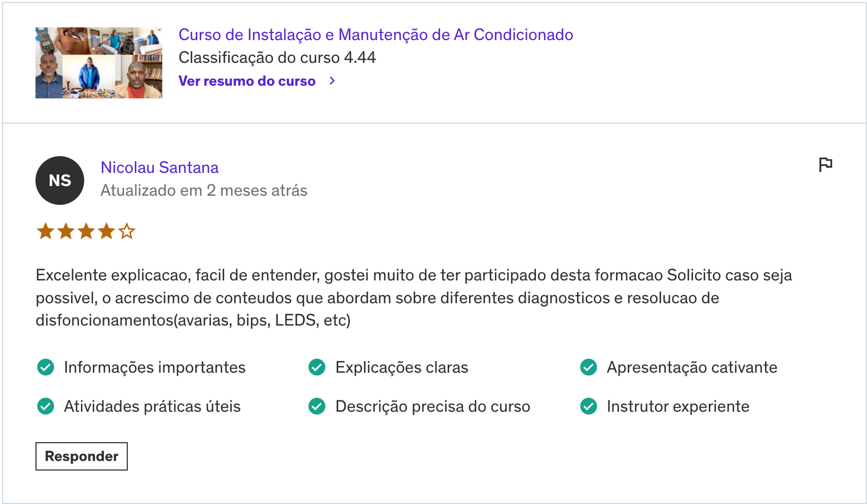Screen dimensions: 867x504
Task: Click the course thumbnail image
Action: point(99,63)
